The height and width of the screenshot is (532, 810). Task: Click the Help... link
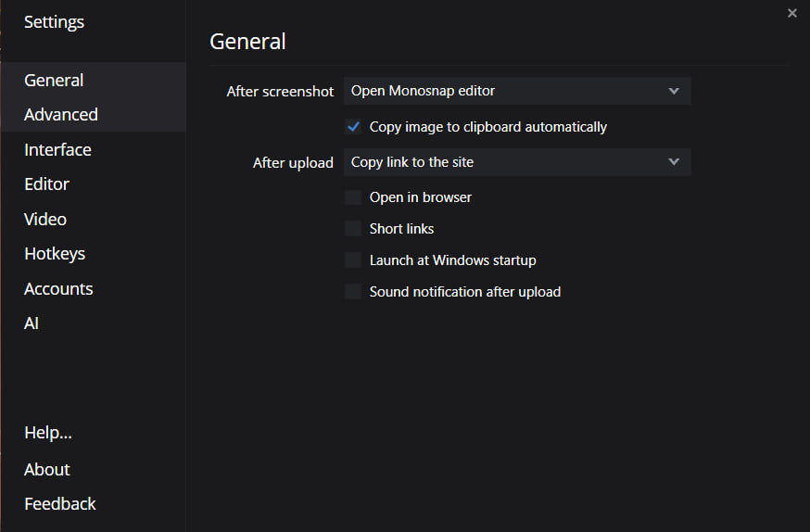click(x=48, y=433)
